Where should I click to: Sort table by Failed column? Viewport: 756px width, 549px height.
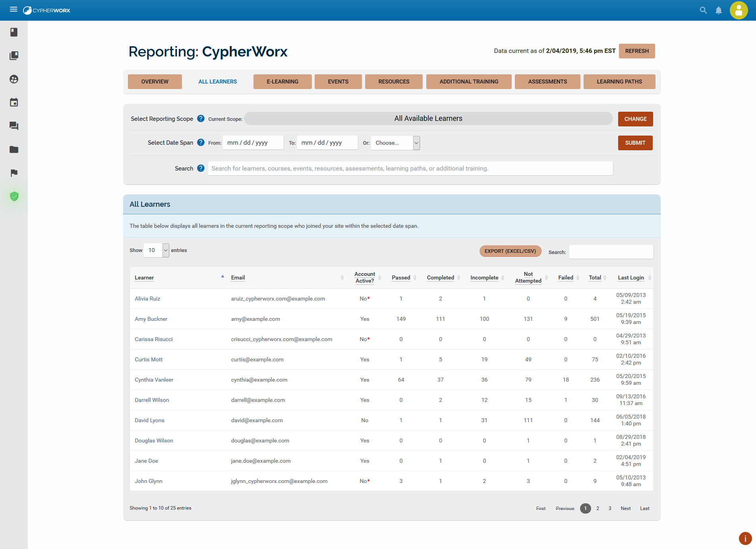point(566,277)
